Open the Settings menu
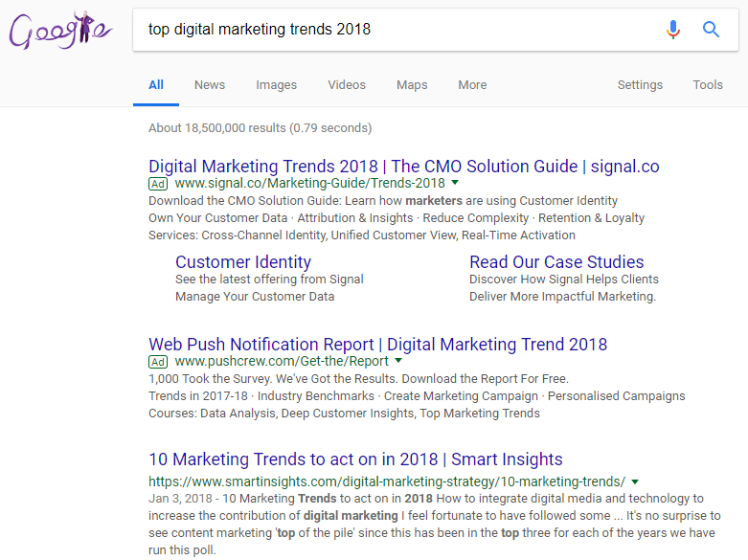The height and width of the screenshot is (560, 748). pyautogui.click(x=640, y=85)
